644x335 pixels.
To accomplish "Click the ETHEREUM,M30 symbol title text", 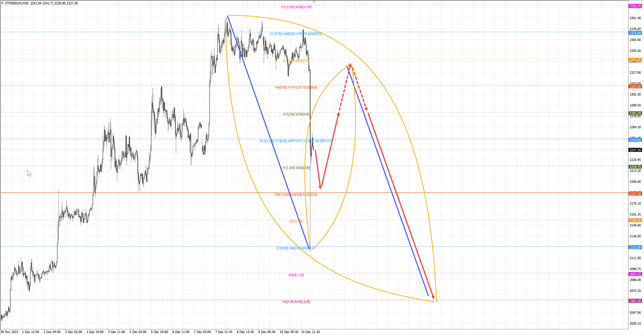I will [17, 3].
